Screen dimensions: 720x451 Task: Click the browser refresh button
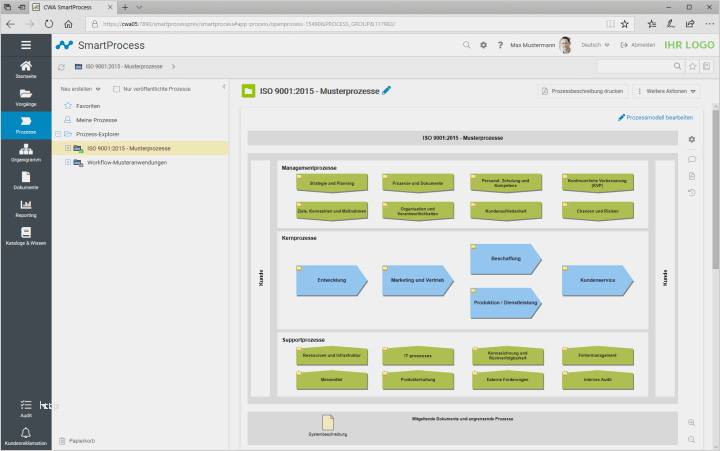(49, 24)
